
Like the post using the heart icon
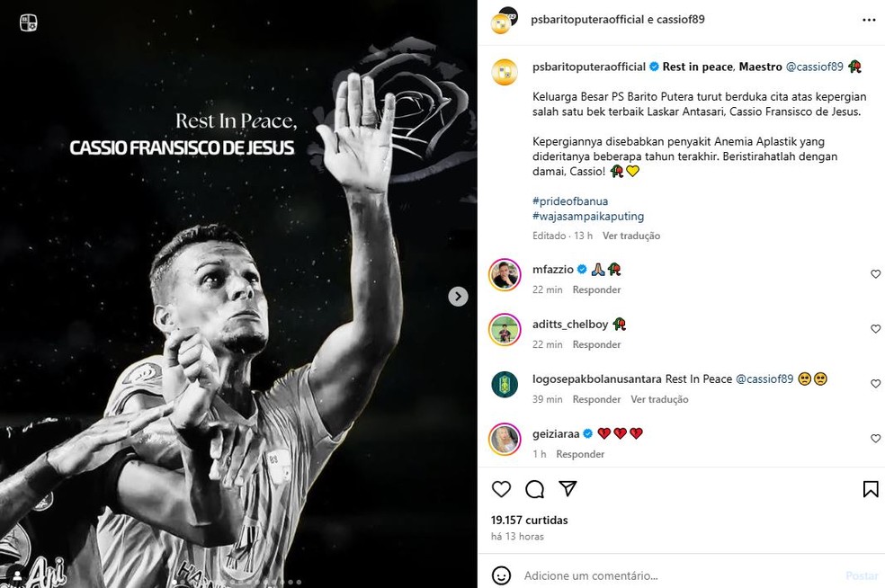click(x=501, y=488)
